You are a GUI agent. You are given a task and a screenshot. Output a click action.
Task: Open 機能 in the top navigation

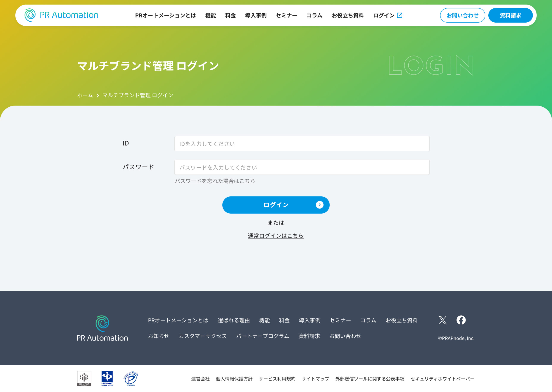[210, 16]
